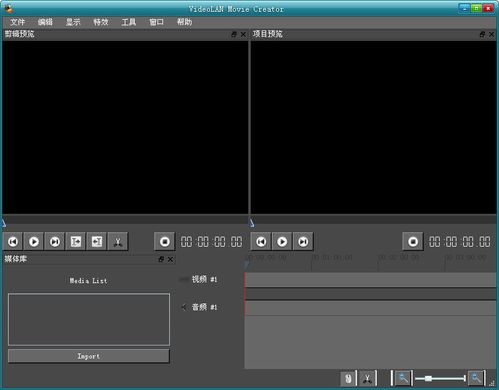Float the 项目预览 panel
This screenshot has height=390, width=499.
click(482, 34)
